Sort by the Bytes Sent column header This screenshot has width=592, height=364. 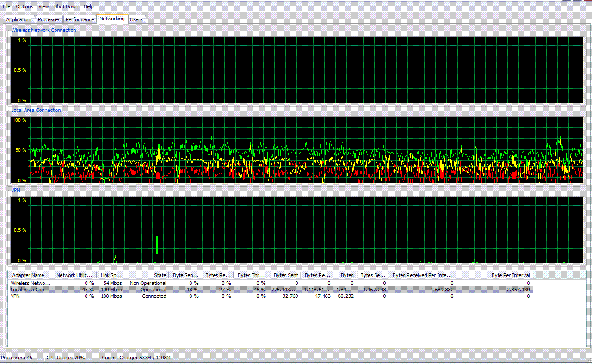(284, 275)
